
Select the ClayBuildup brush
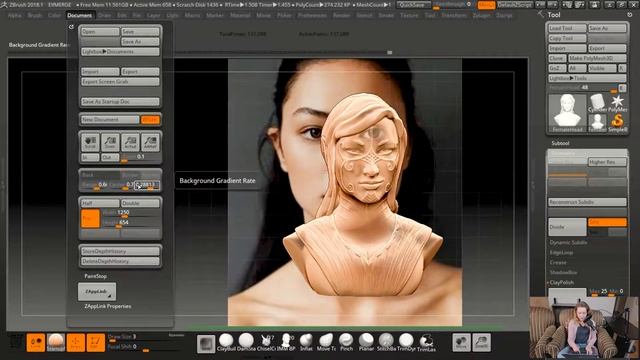coord(226,342)
